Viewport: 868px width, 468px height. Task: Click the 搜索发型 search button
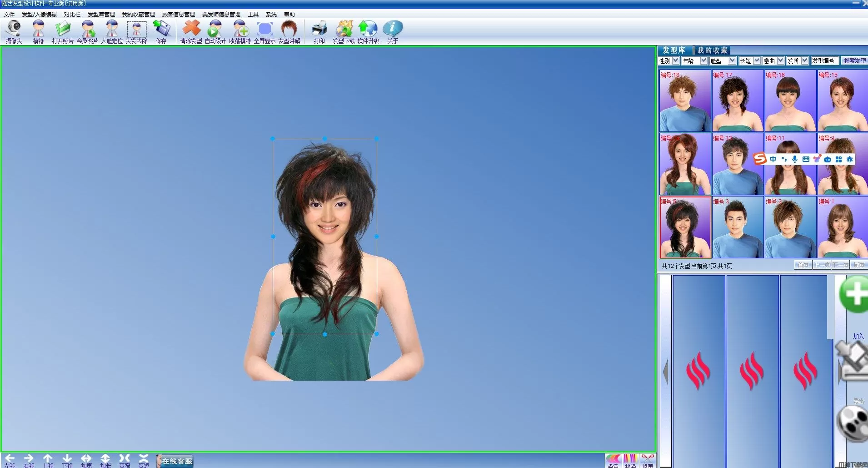tap(854, 60)
